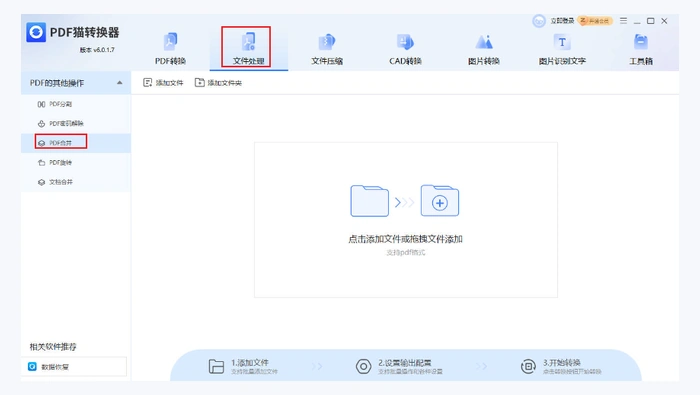
Task: Close the PDF猫转换器 window
Action: coord(664,21)
